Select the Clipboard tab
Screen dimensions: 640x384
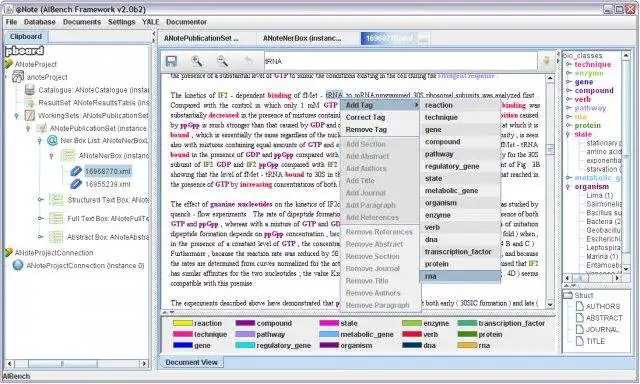[26, 37]
